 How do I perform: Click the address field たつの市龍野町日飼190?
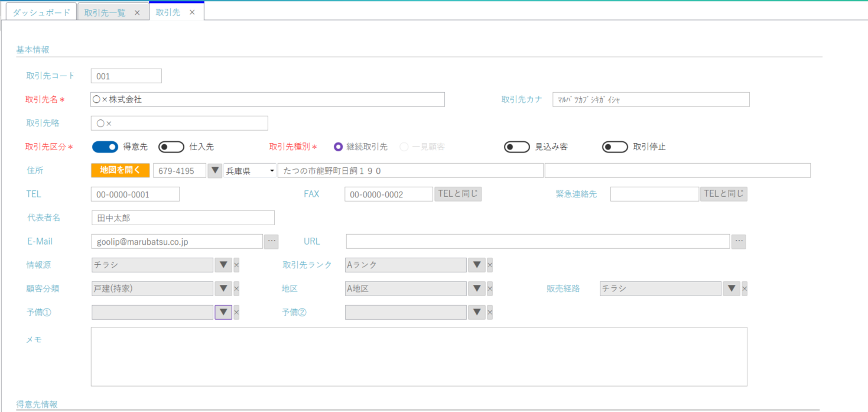click(x=411, y=170)
